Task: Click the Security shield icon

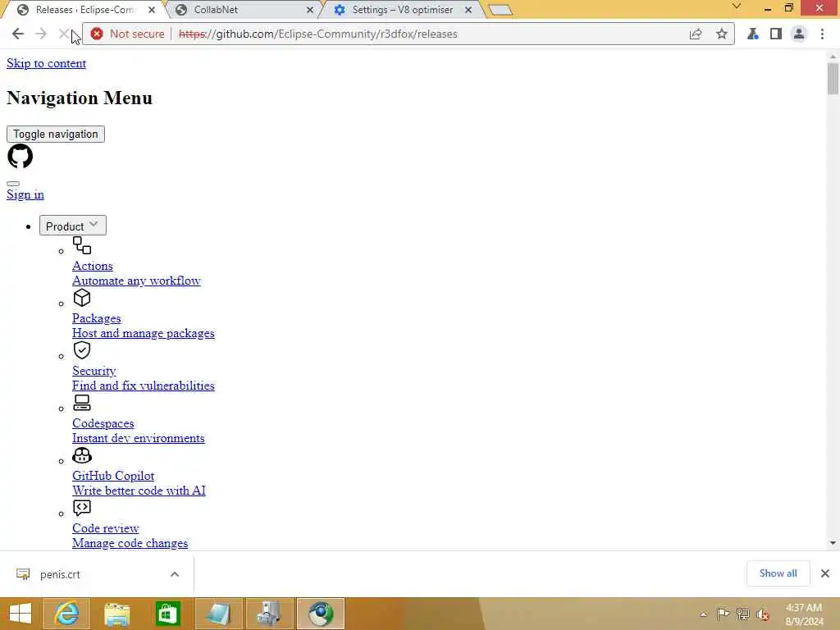Action: tap(82, 350)
